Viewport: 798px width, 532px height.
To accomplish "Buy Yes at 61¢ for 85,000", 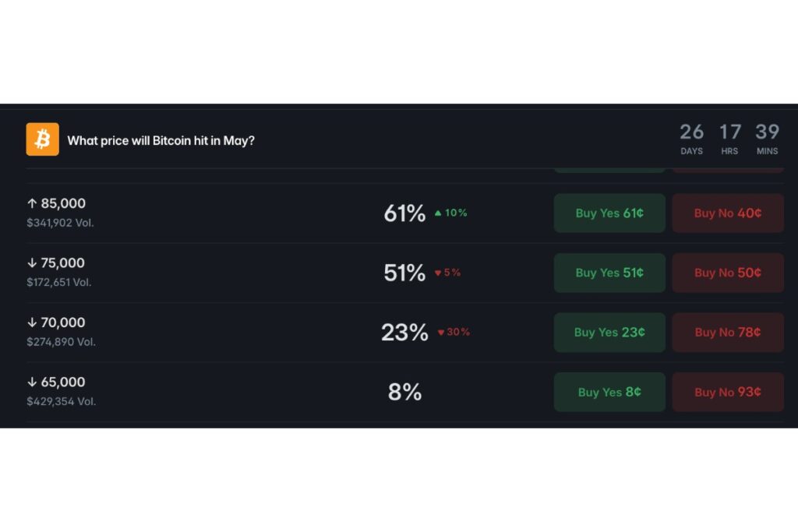I will coord(609,213).
